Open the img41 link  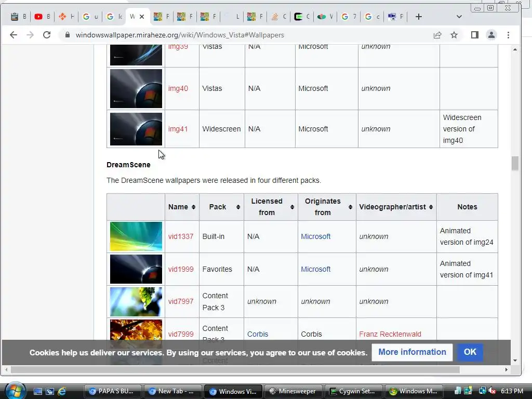coord(178,129)
